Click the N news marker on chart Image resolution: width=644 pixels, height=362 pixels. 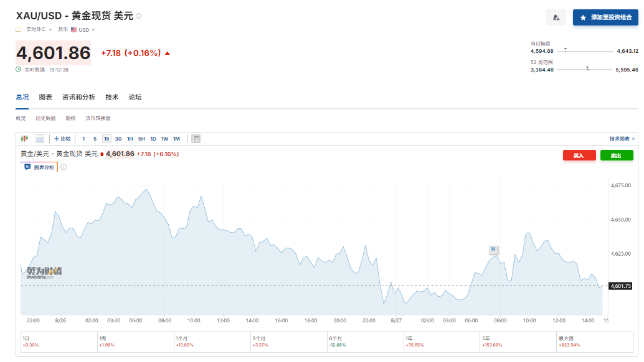tap(493, 249)
